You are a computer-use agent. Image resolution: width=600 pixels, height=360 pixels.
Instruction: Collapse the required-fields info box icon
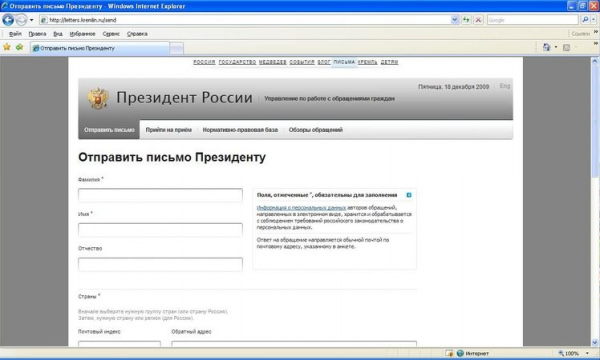click(x=409, y=195)
